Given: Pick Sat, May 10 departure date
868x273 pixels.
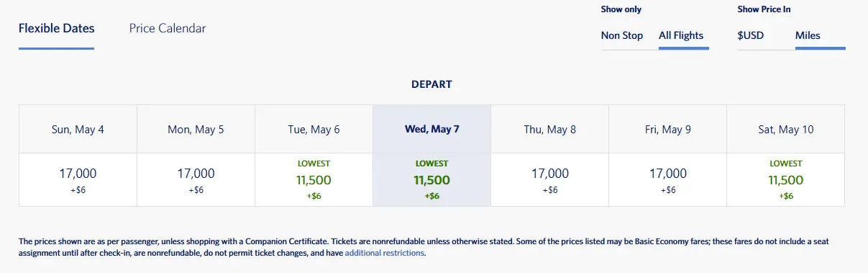Looking at the screenshot, I should pyautogui.click(x=785, y=130).
